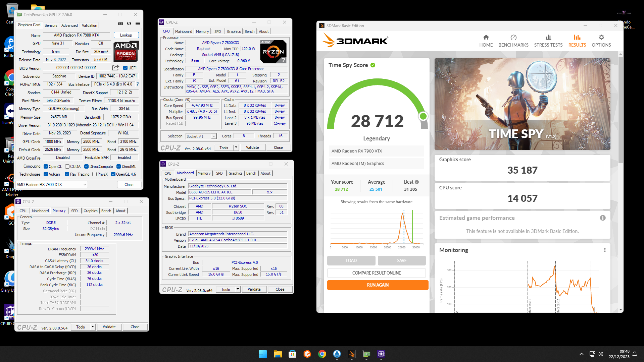The width and height of the screenshot is (644, 362).
Task: Click the Time Spy thumbnail image
Action: [522, 104]
